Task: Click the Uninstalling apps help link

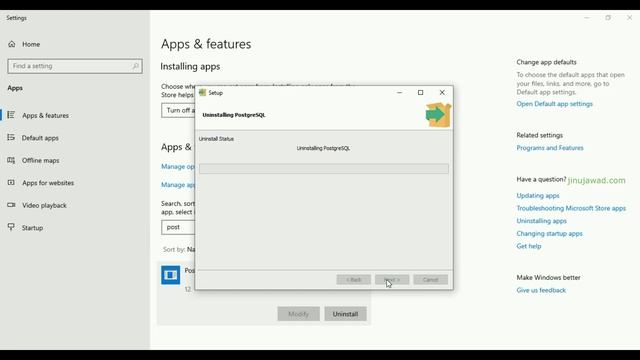Action: pyautogui.click(x=541, y=221)
